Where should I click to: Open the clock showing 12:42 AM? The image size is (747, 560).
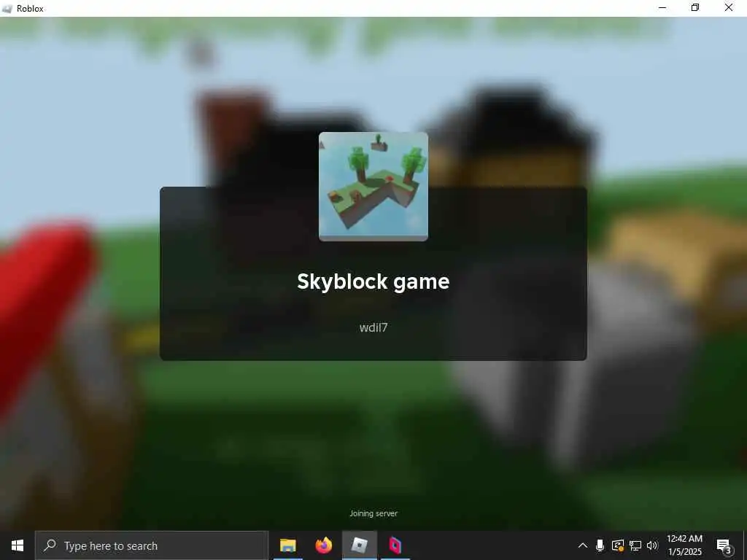pos(684,545)
